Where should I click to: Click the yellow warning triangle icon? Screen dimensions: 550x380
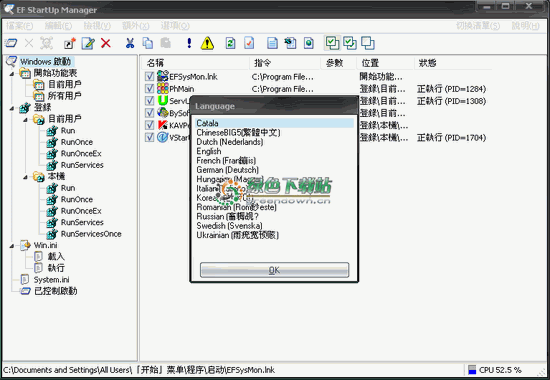tap(207, 43)
